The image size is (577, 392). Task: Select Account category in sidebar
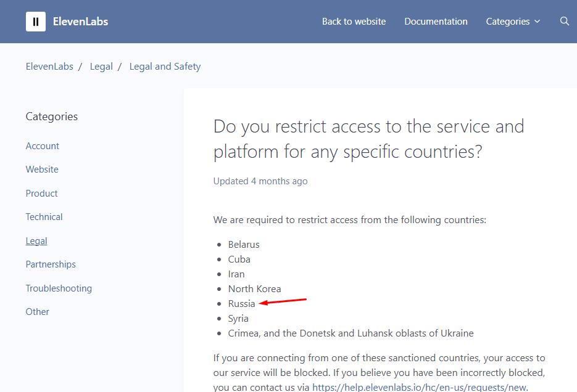point(43,146)
